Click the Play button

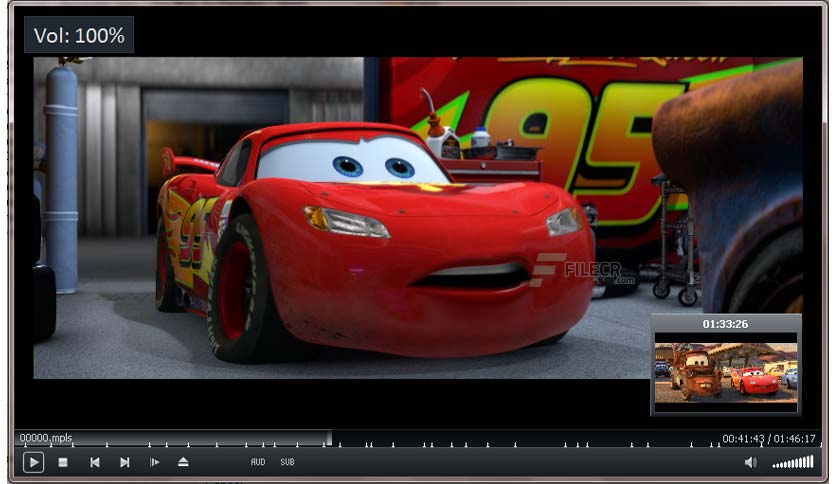(x=33, y=462)
